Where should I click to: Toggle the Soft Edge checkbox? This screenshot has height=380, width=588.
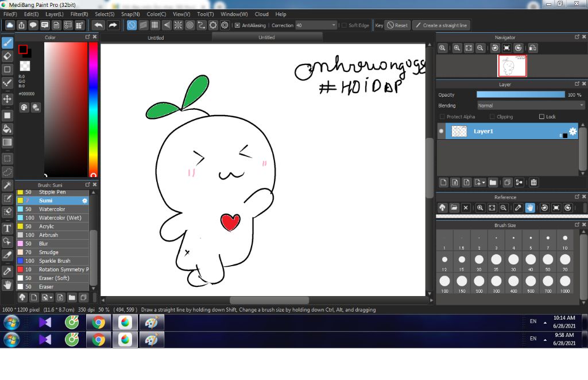click(344, 25)
